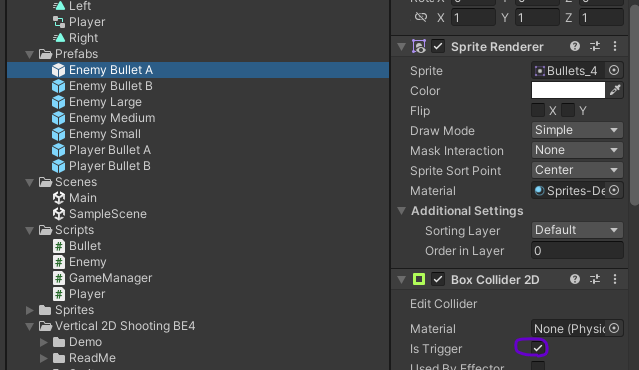Image resolution: width=639 pixels, height=370 pixels.
Task: Expand the Demo folder
Action: pos(43,342)
